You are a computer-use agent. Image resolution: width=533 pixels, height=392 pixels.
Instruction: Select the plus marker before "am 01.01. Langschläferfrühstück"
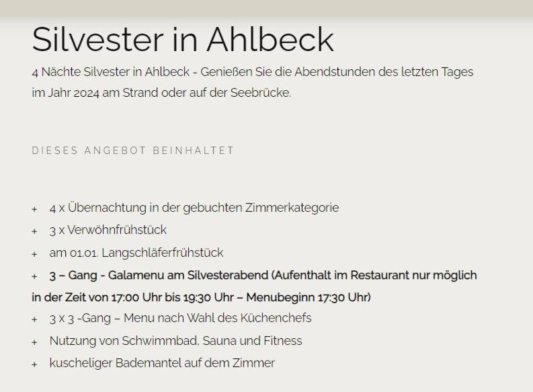34,254
